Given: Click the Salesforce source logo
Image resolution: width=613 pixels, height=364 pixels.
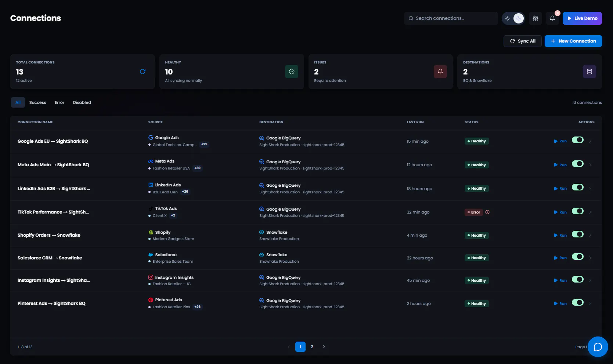Looking at the screenshot, I should pos(151,255).
